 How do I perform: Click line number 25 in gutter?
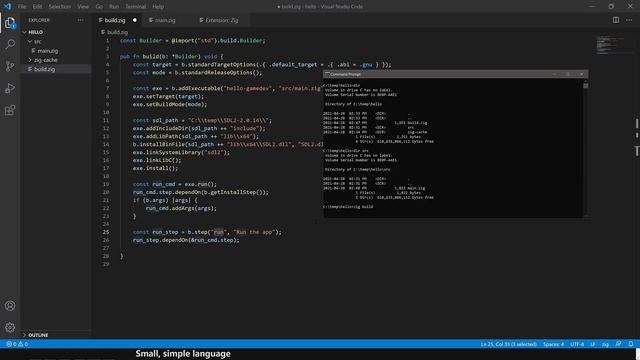(x=106, y=232)
